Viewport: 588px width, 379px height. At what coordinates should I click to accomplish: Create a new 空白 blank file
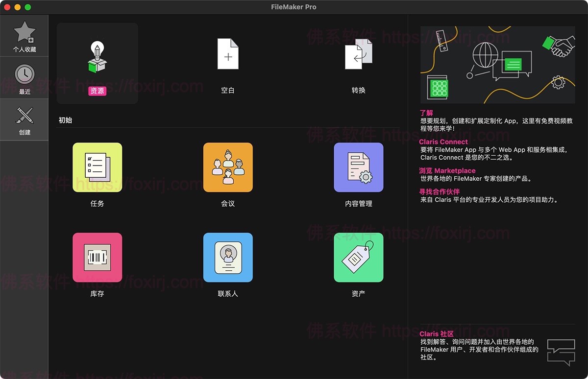point(228,54)
